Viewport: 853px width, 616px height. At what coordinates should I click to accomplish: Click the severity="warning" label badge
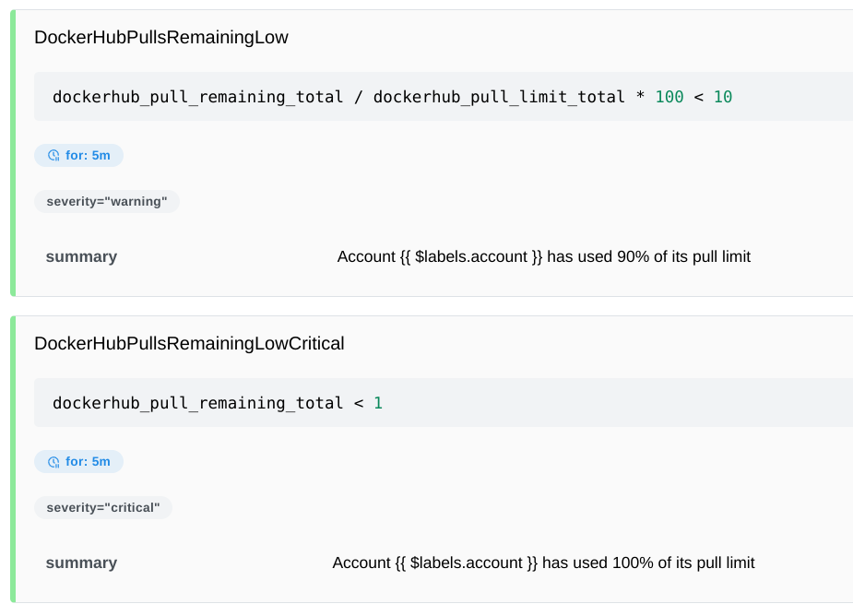pyautogui.click(x=107, y=201)
